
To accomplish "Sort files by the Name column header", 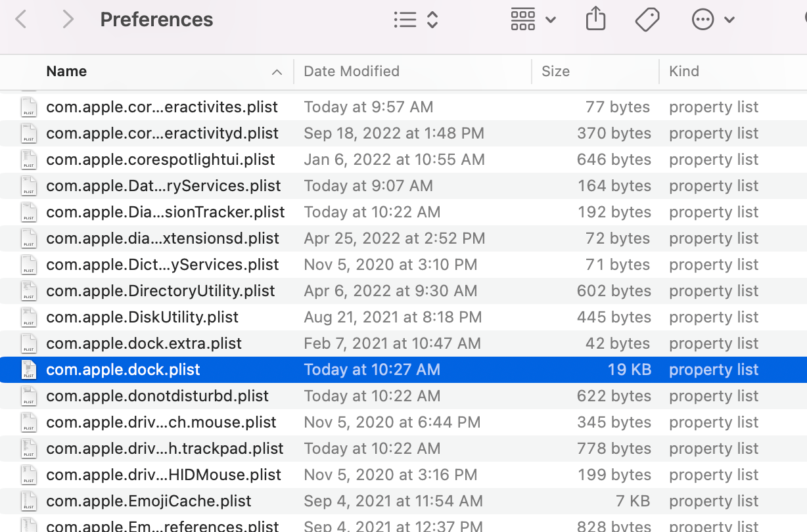I will pyautogui.click(x=66, y=71).
